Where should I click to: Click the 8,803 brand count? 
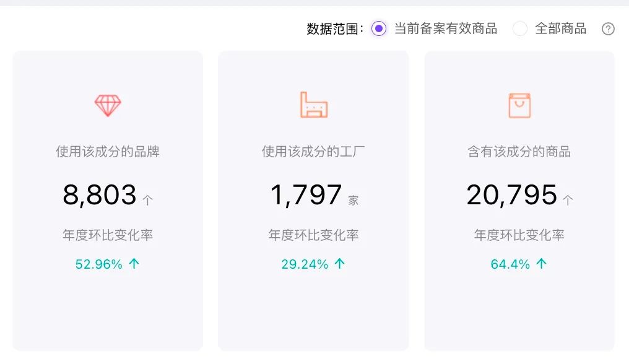(x=100, y=194)
